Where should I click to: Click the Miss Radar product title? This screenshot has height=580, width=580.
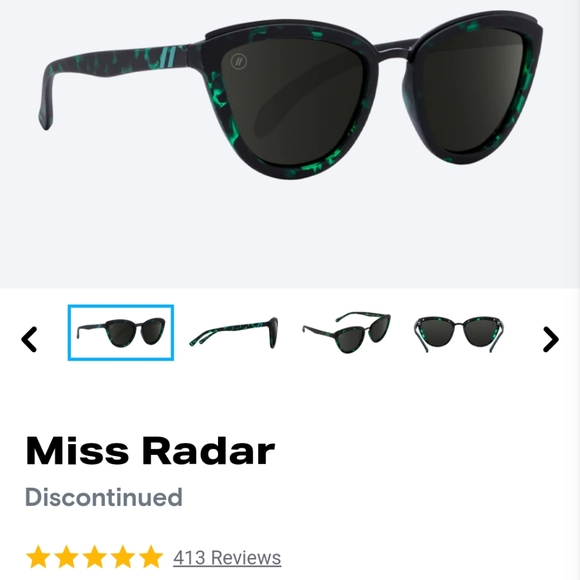(150, 450)
